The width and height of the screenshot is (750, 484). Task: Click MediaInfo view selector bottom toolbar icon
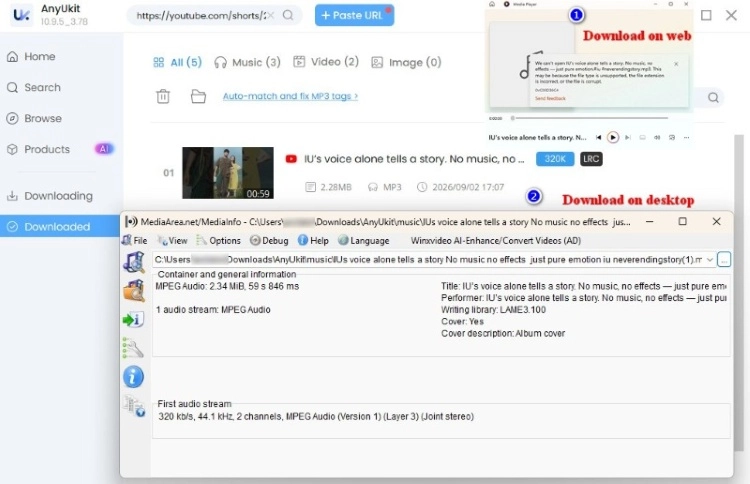click(x=134, y=406)
